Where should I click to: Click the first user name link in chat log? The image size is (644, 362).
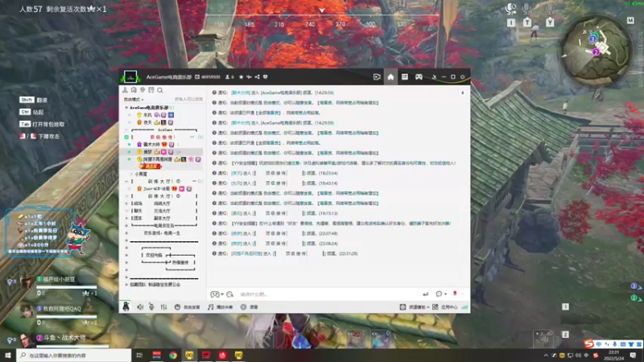click(240, 93)
